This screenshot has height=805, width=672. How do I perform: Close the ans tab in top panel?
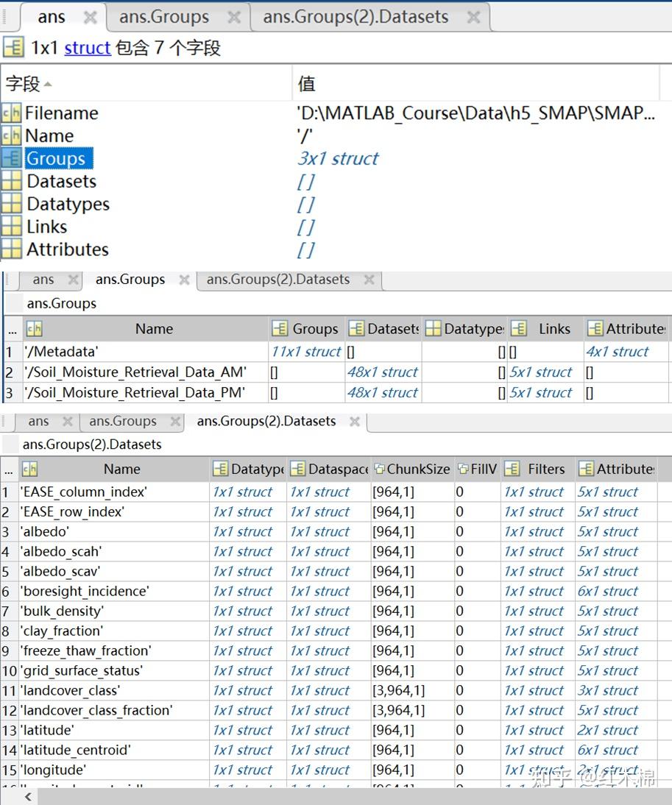[91, 18]
